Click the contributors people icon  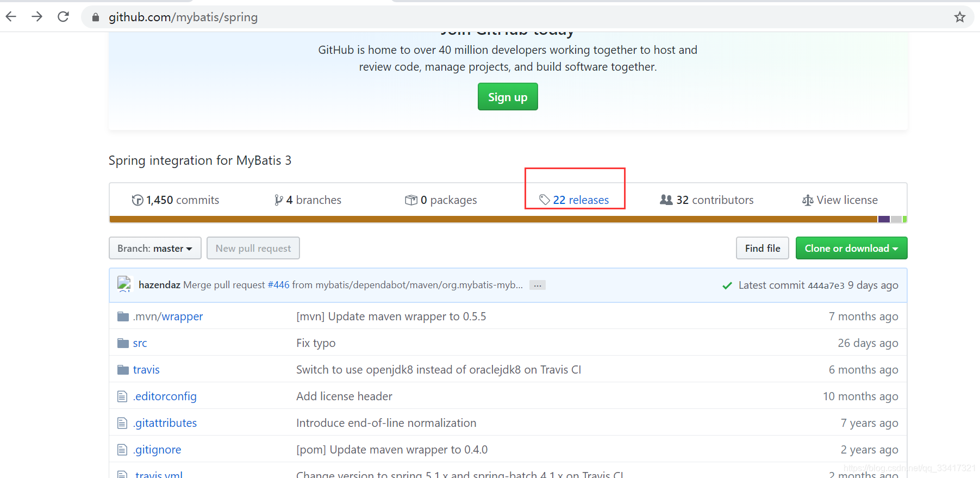666,200
